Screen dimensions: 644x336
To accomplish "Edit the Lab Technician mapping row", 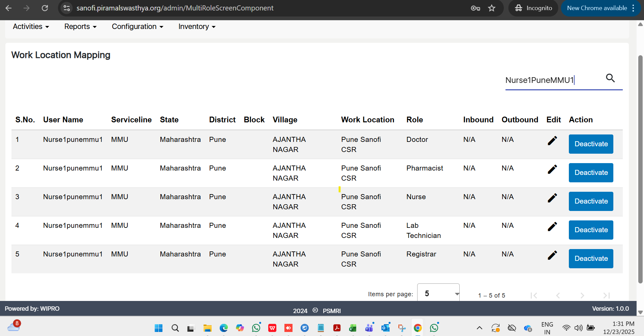I will 552,226.
